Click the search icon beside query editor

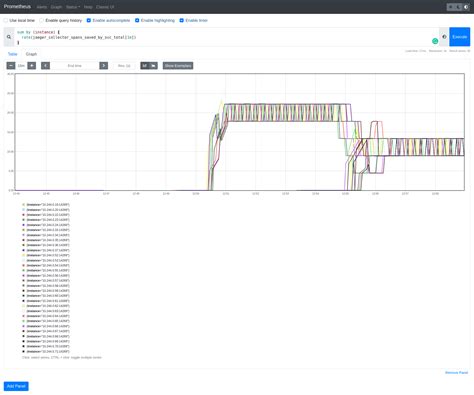pyautogui.click(x=9, y=37)
